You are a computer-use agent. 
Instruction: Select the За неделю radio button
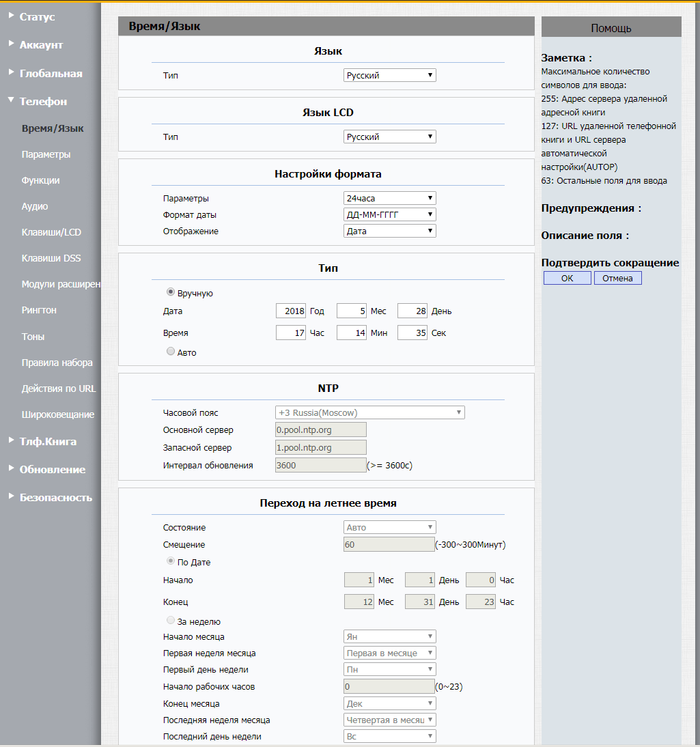[171, 620]
